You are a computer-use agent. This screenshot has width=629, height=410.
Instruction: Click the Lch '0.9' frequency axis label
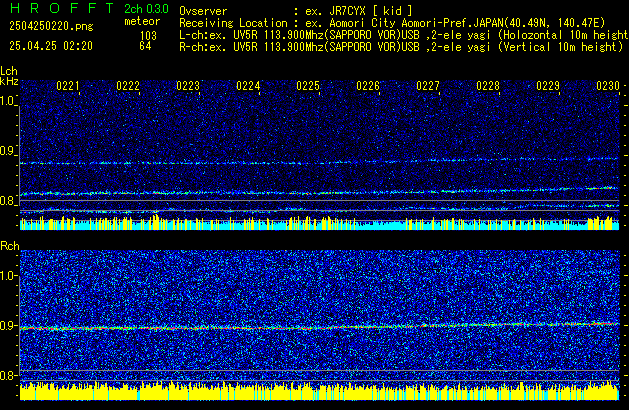point(8,151)
